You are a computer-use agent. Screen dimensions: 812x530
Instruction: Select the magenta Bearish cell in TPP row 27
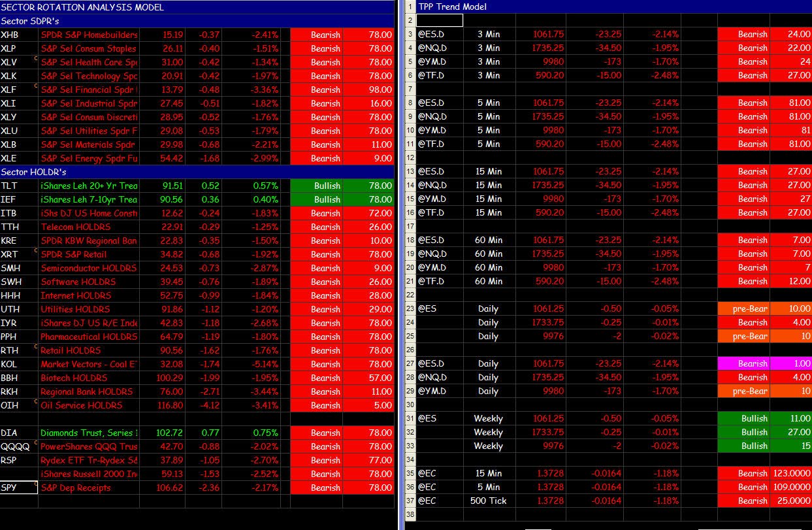coord(743,363)
